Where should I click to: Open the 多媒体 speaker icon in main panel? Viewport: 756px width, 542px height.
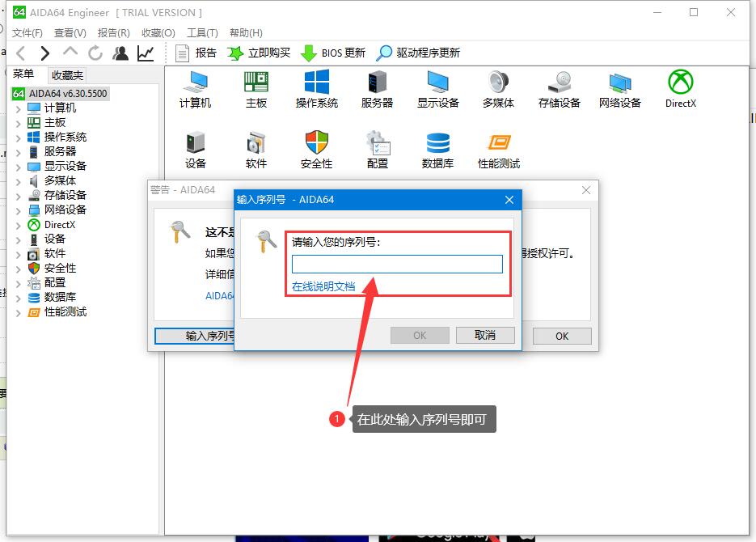pos(499,89)
